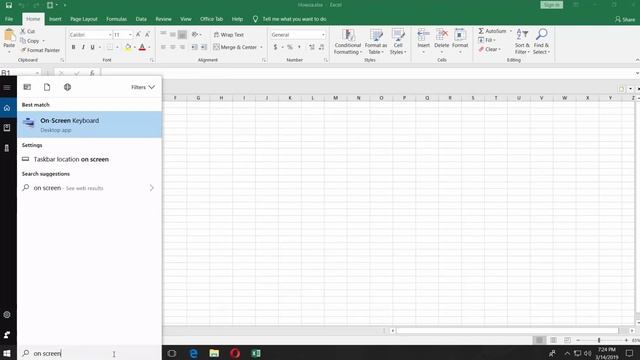640x360 pixels.
Task: Click the Save icon in quick access toolbar
Action: [9, 5]
